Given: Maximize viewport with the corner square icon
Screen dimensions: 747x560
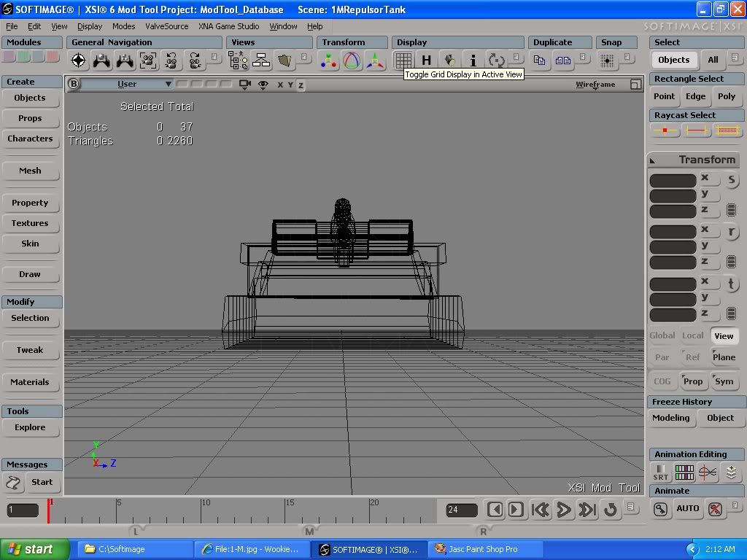Looking at the screenshot, I should click(635, 85).
